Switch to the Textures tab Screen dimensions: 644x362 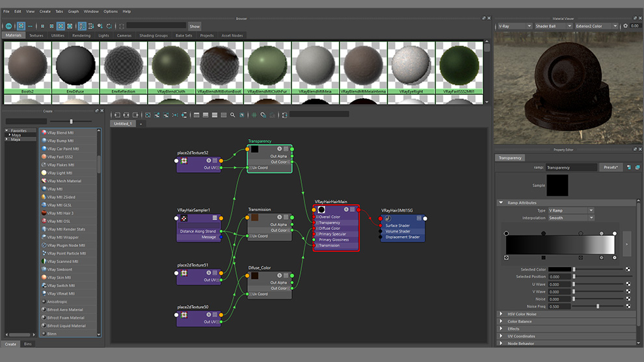36,36
